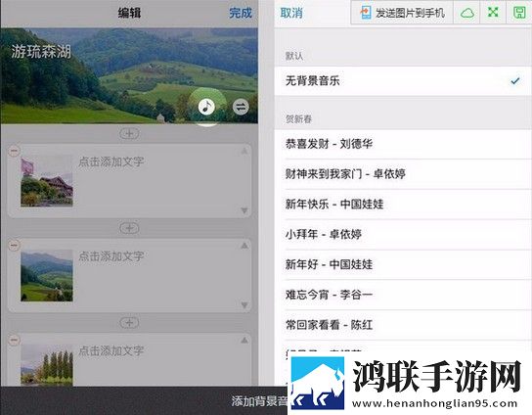This screenshot has width=532, height=415.
Task: Tap the landscape cover photo
Action: click(129, 75)
